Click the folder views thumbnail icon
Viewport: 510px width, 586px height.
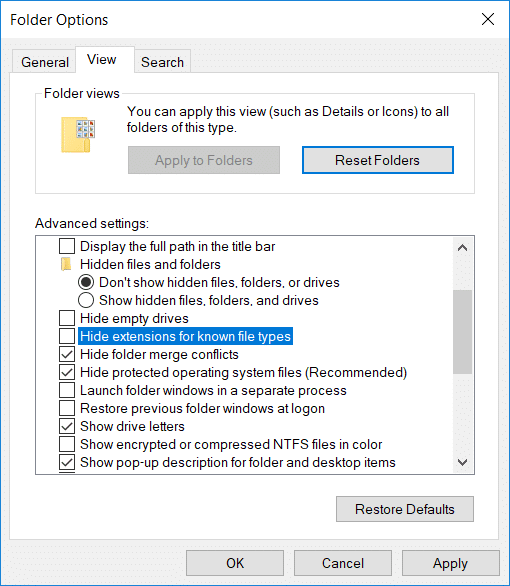click(78, 135)
